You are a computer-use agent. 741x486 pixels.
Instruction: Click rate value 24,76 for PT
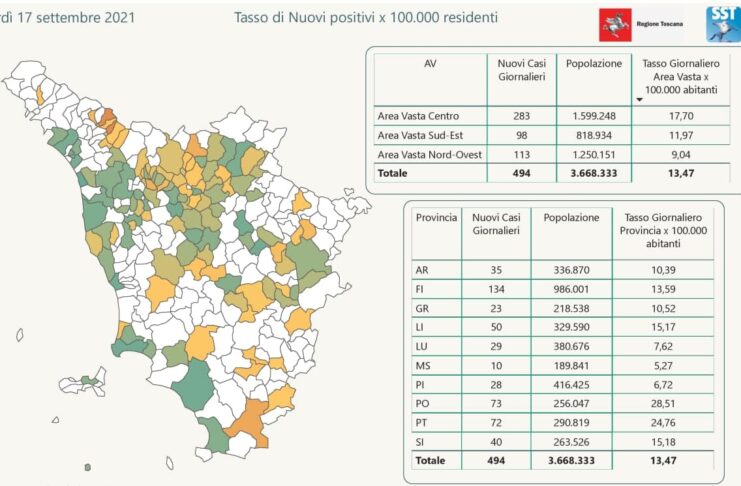(x=663, y=423)
